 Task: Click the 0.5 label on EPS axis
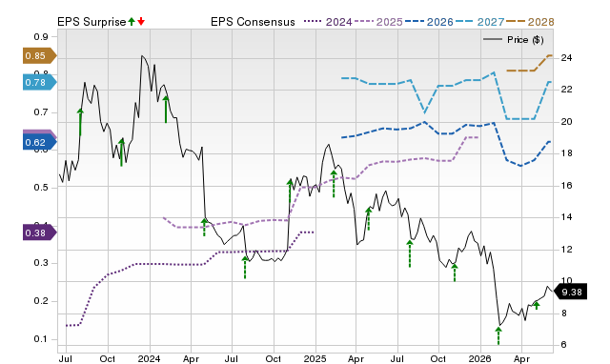[x=40, y=188]
